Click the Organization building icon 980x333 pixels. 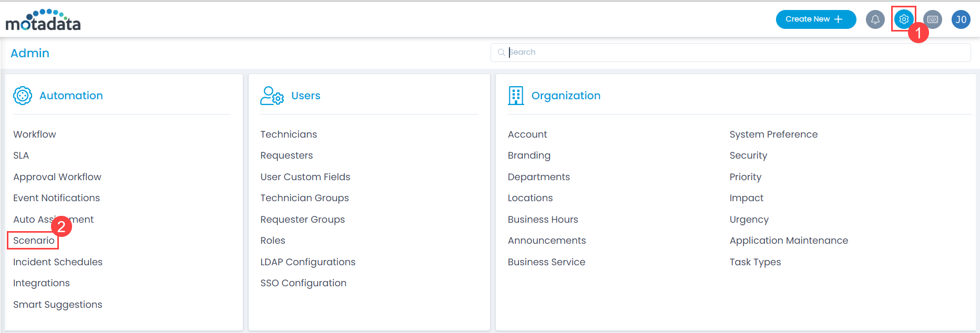pyautogui.click(x=516, y=96)
